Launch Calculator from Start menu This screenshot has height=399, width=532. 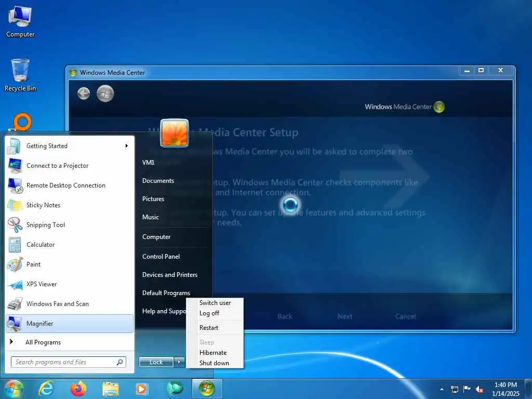point(70,245)
